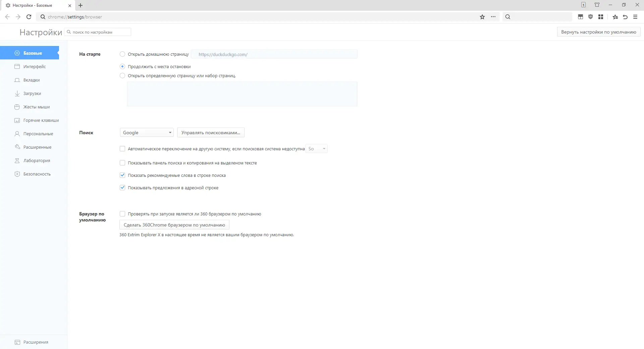644x349 pixels.
Task: Open the uBlock Origin shield icon
Action: (591, 17)
